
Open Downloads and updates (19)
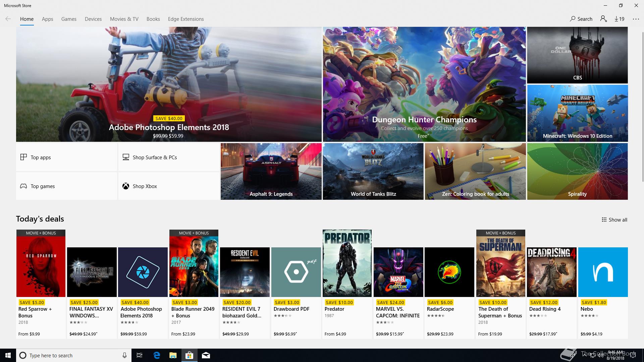tap(619, 19)
